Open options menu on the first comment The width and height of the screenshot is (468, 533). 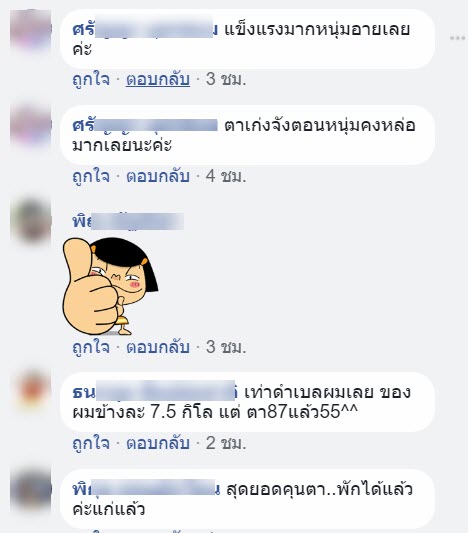pos(457,38)
